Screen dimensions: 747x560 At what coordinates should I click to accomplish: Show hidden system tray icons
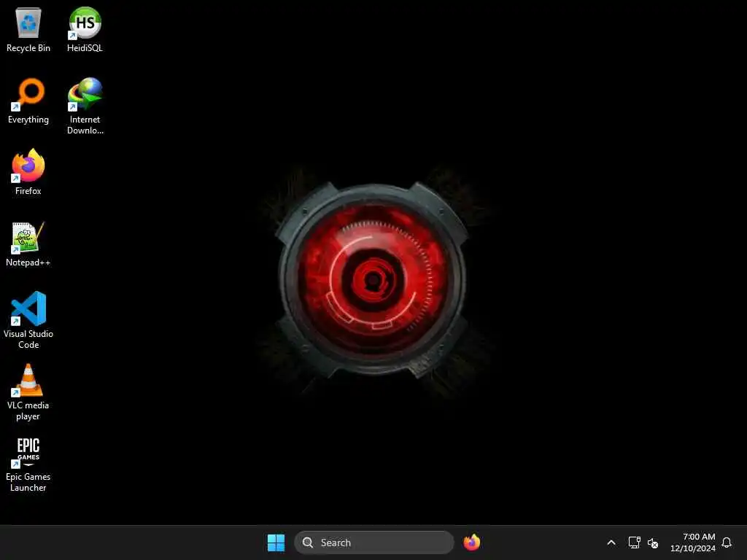(611, 542)
